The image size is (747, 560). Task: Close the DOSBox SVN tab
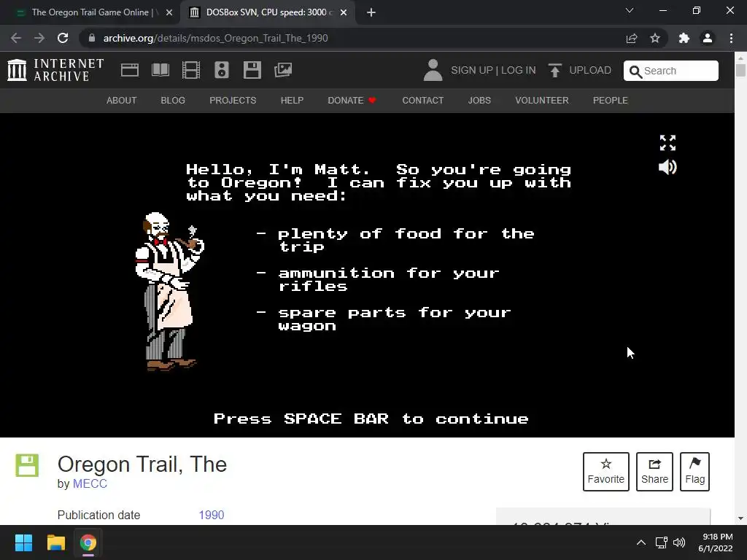coord(344,13)
